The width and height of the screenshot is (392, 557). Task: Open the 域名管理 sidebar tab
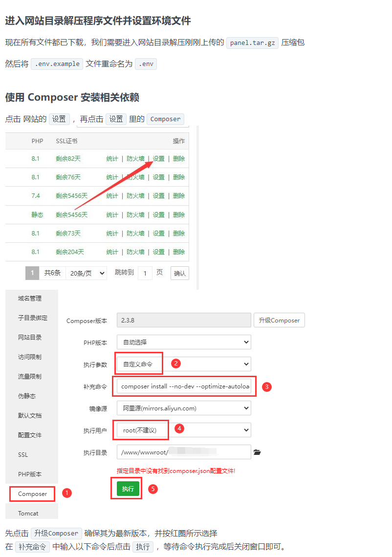coord(30,299)
